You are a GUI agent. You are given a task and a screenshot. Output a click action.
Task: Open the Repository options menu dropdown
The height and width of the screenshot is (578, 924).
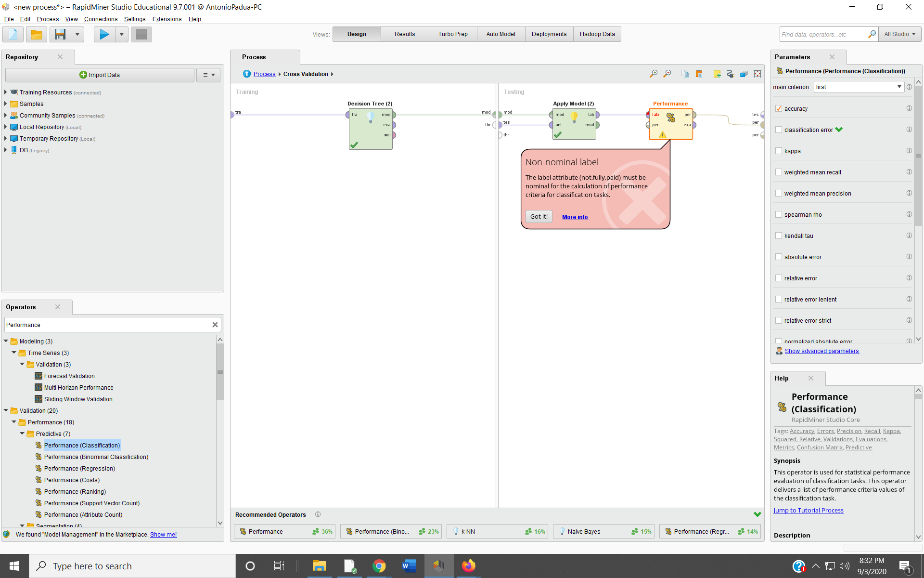tap(208, 75)
